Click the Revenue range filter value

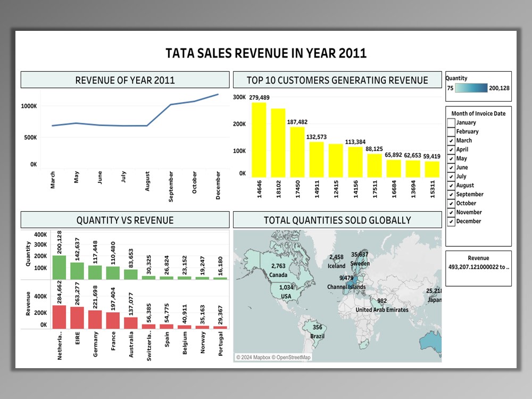pyautogui.click(x=478, y=267)
